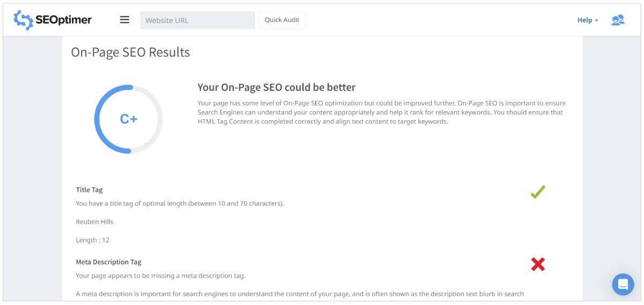Click the green checkmark beside Title Tag

[x=538, y=192]
